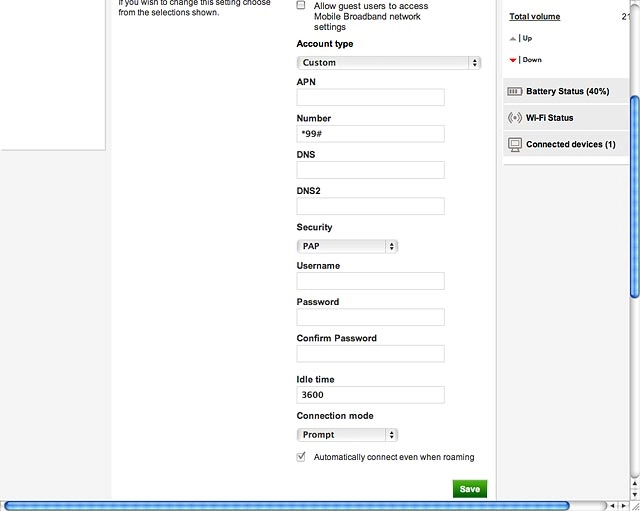Focus the Confirm Password input field
Screen dimensions: 640x511
coord(371,354)
